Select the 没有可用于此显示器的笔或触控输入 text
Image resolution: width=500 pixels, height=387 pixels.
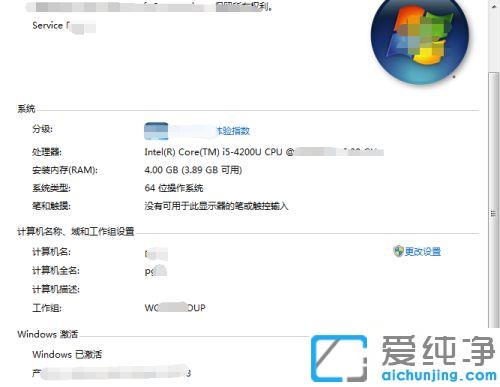[216, 206]
